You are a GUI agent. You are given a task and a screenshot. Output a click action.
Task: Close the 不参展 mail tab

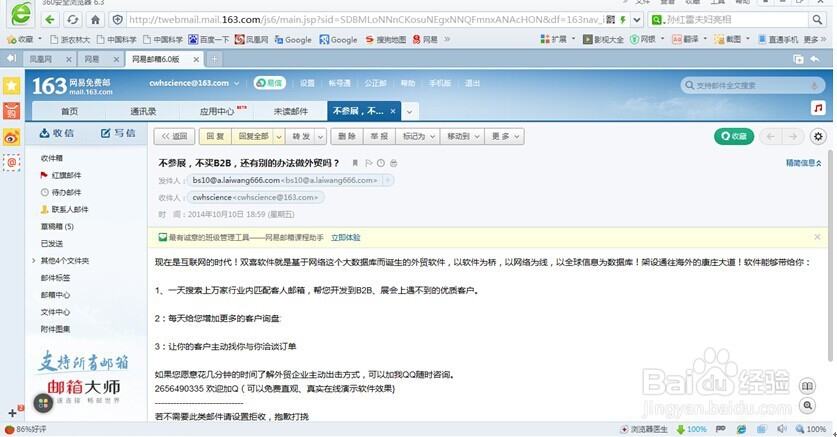click(x=393, y=111)
